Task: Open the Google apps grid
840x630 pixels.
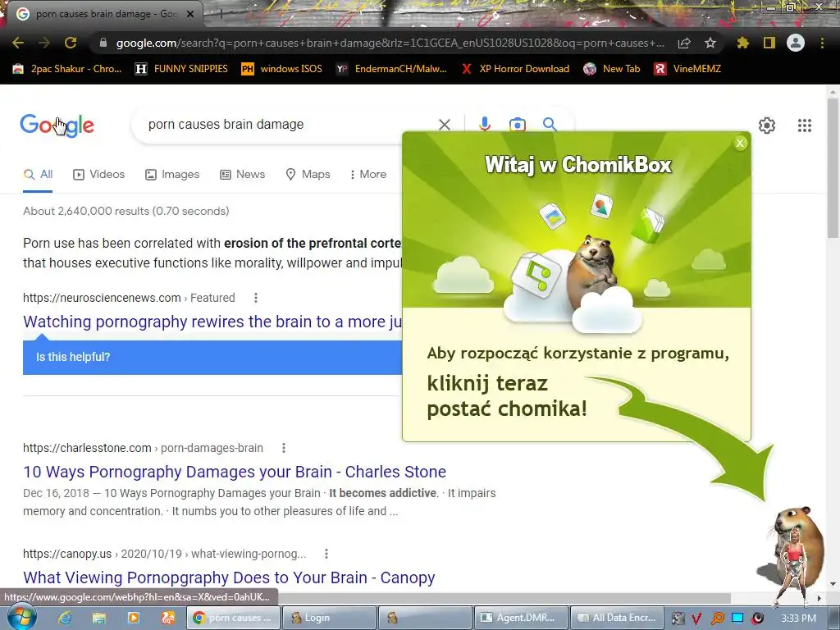Action: 804,126
